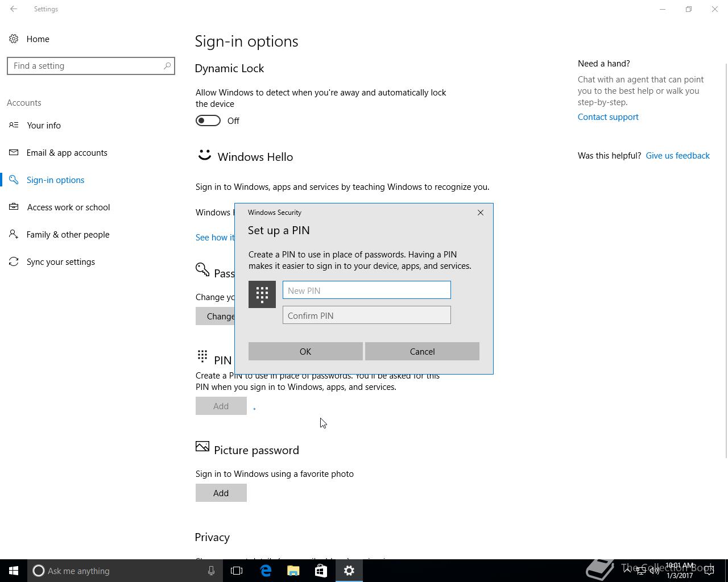Click the back arrow in Settings
Screen dimensions: 728x582
coord(14,9)
